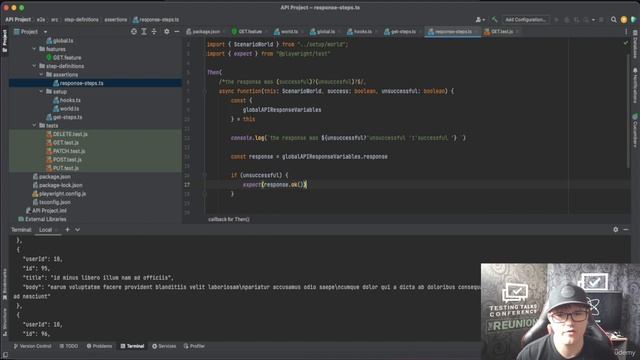This screenshot has height=360, width=640.
Task: Select GET.feature file in project tree
Action: click(67, 58)
